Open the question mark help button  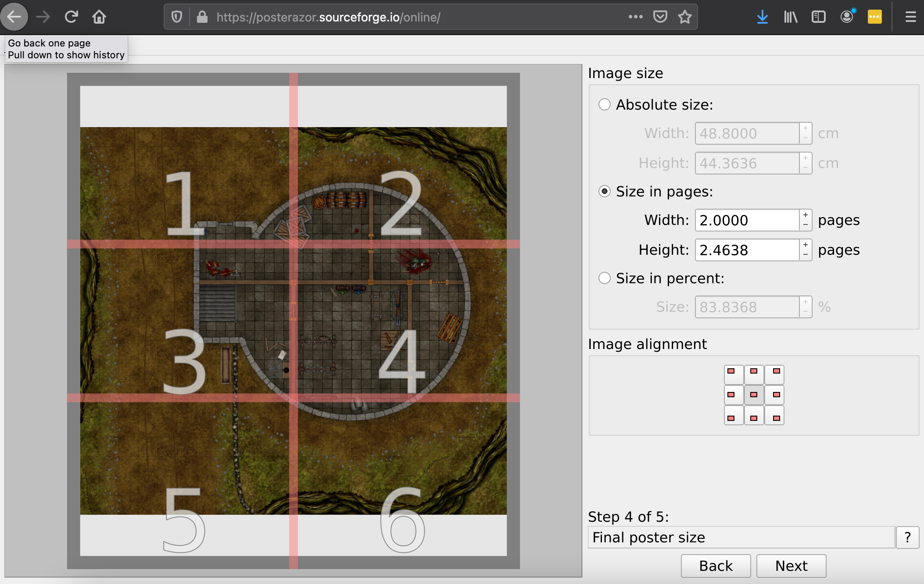(x=907, y=537)
